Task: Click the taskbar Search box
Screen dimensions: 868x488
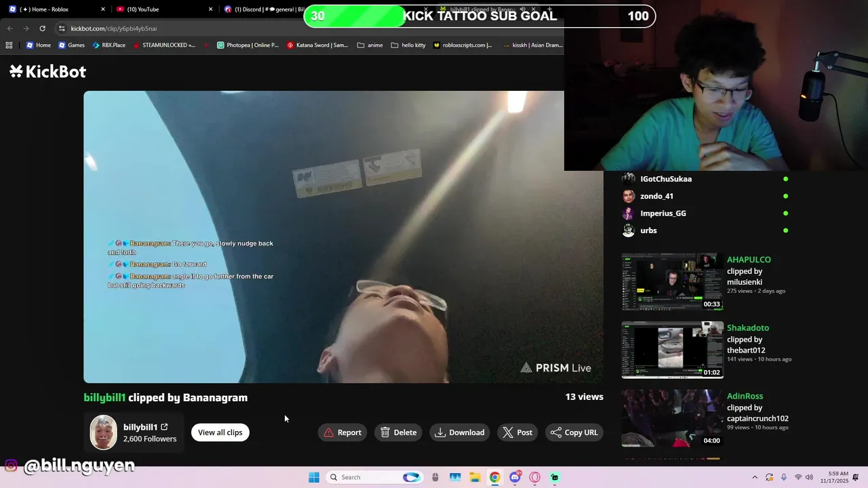Action: coord(374,477)
